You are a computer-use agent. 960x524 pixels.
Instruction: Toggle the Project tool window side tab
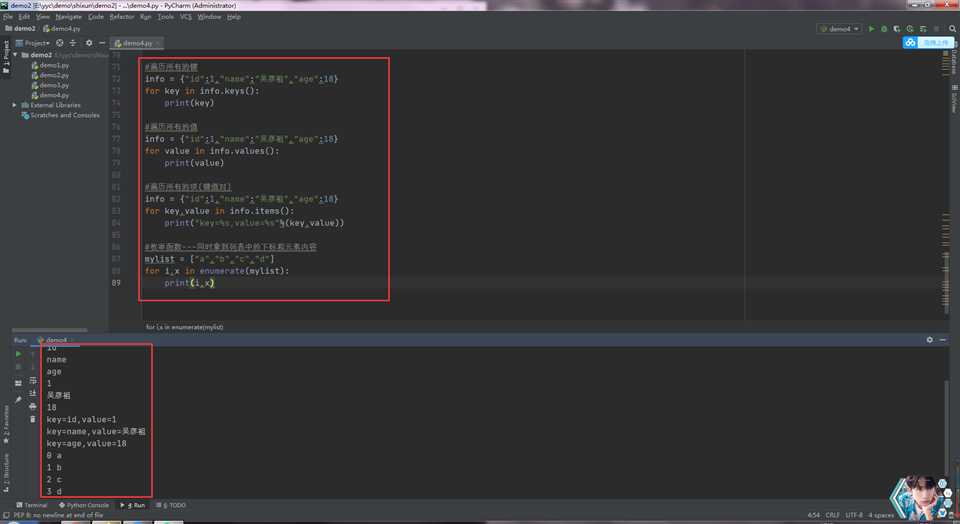click(6, 57)
